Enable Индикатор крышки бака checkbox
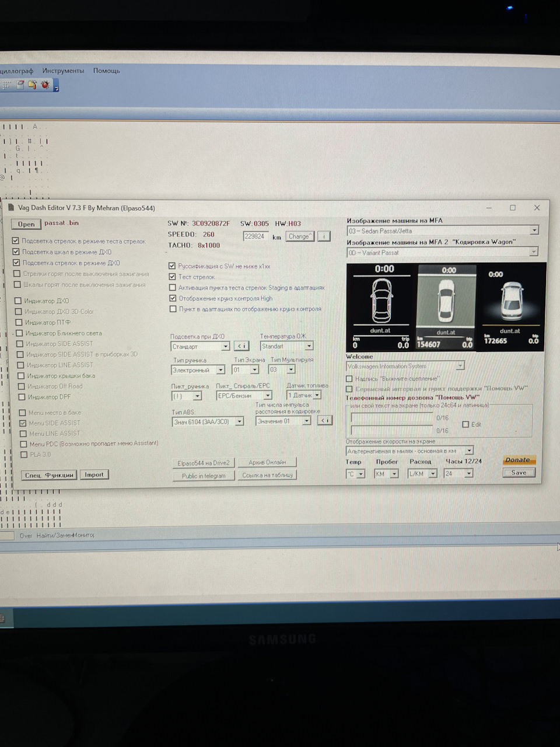Image resolution: width=560 pixels, height=747 pixels. click(21, 376)
